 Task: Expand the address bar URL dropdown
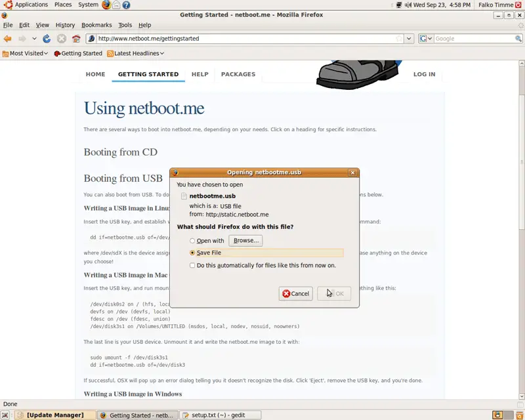(409, 39)
